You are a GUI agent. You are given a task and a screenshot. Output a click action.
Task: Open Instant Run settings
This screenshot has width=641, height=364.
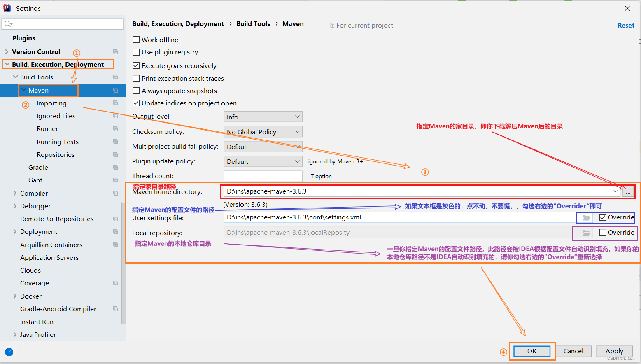click(x=37, y=322)
